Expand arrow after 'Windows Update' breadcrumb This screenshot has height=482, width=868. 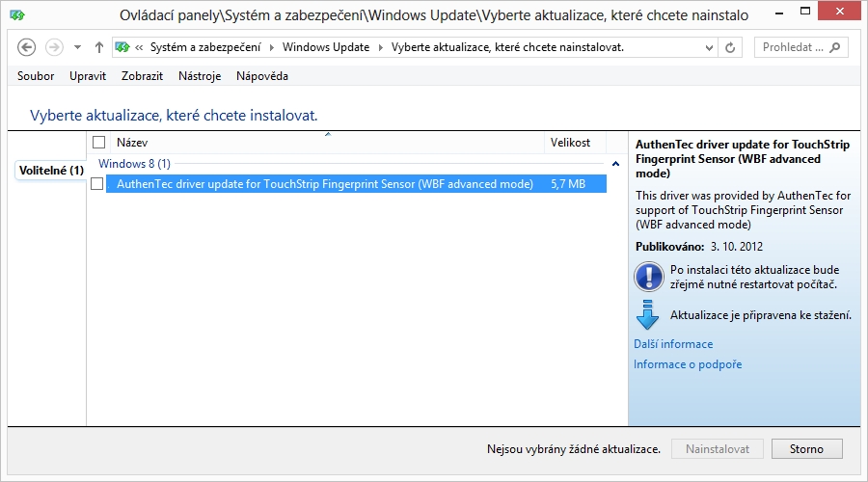coord(381,47)
